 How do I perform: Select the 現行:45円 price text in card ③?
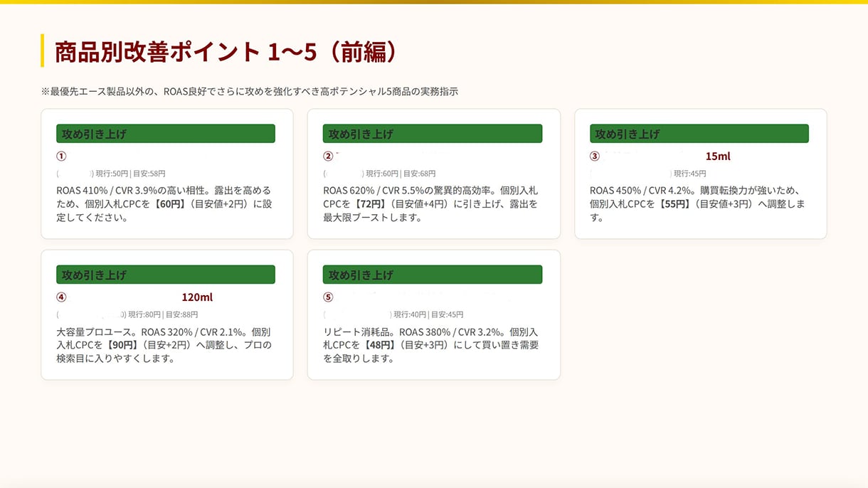point(689,174)
